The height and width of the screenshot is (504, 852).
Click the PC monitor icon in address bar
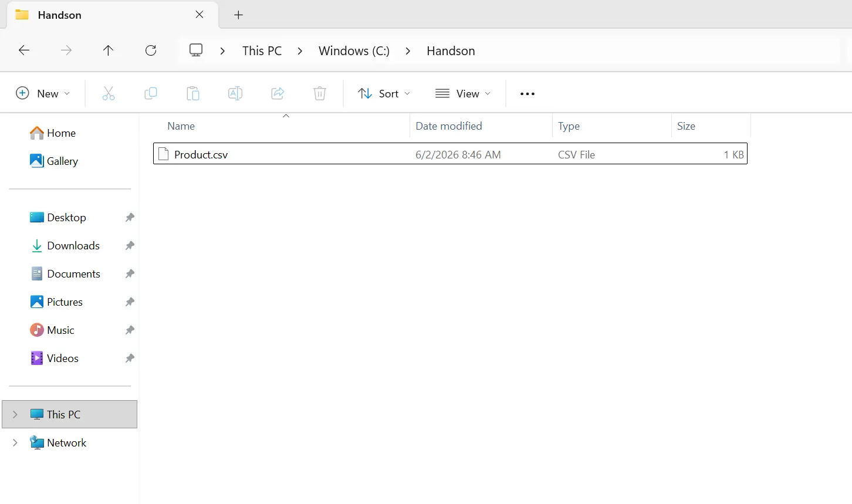(x=196, y=50)
